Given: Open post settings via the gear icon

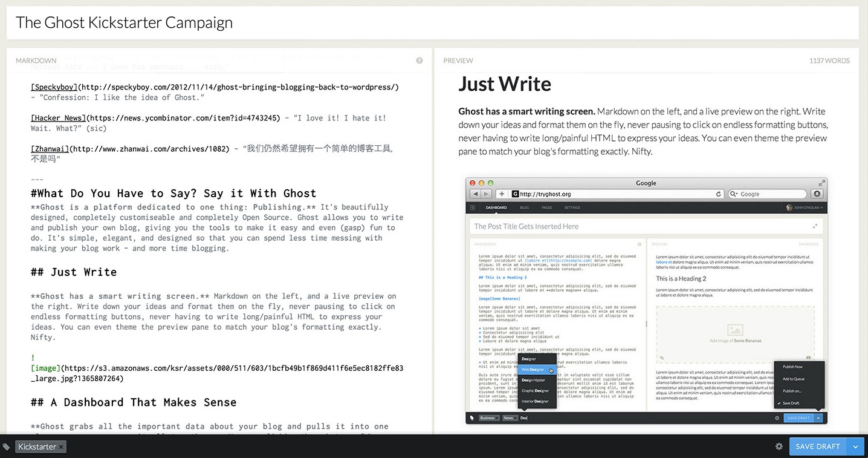Looking at the screenshot, I should tap(779, 447).
